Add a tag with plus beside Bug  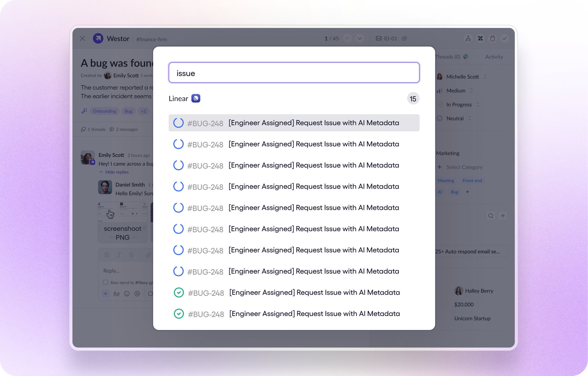click(x=467, y=192)
